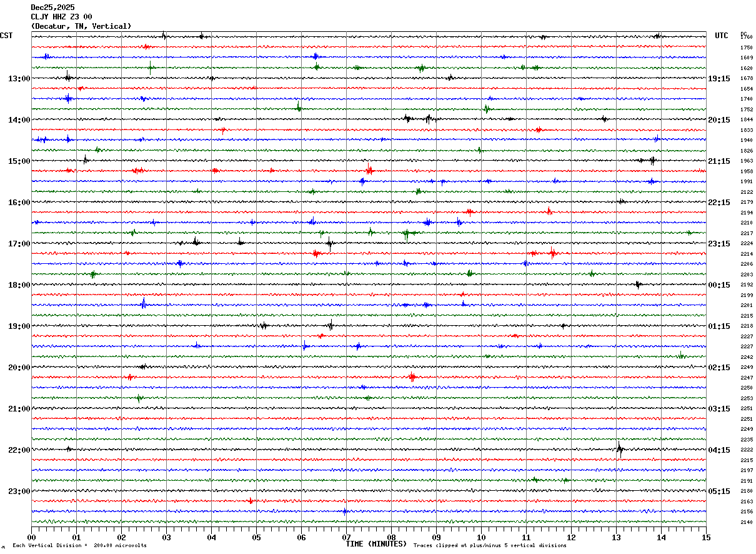Viewport: 756px width, 554px height.
Task: Click DC offset value 2235
Action: pyautogui.click(x=747, y=440)
